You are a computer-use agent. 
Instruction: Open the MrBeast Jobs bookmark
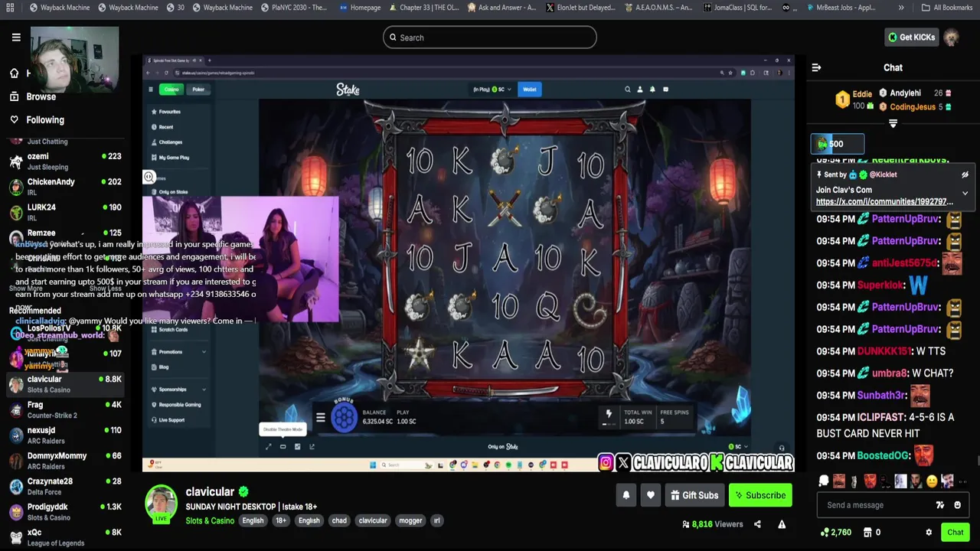point(842,8)
